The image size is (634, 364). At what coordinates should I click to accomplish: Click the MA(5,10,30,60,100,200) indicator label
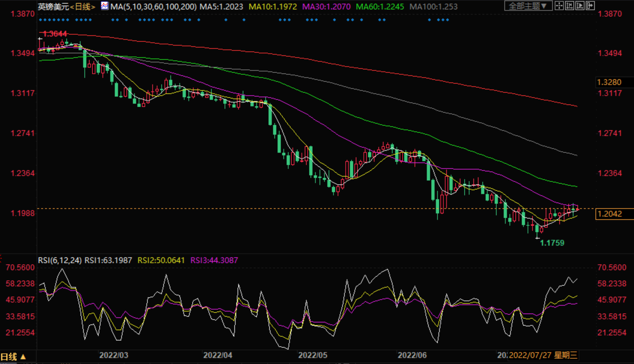tap(153, 6)
